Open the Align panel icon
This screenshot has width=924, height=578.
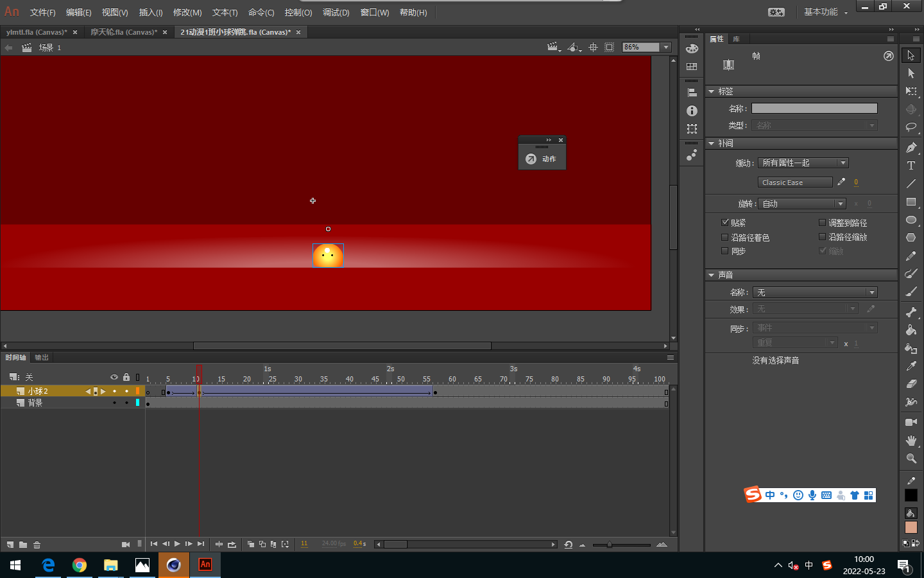[x=692, y=92]
